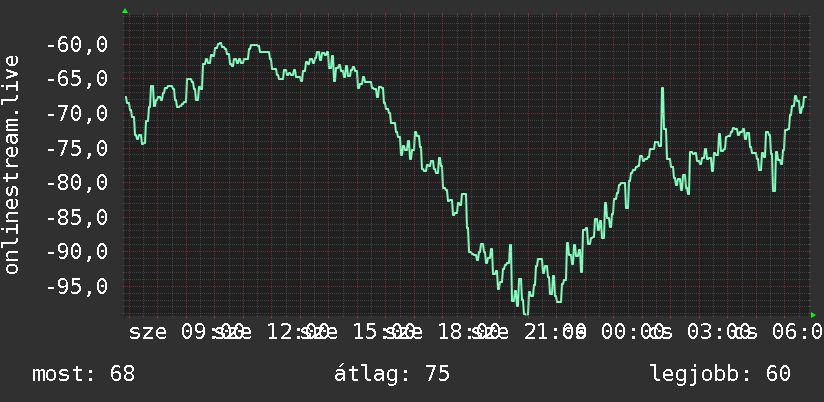824x402 pixels.
Task: Click the -95,0 axis label
Action: point(78,286)
